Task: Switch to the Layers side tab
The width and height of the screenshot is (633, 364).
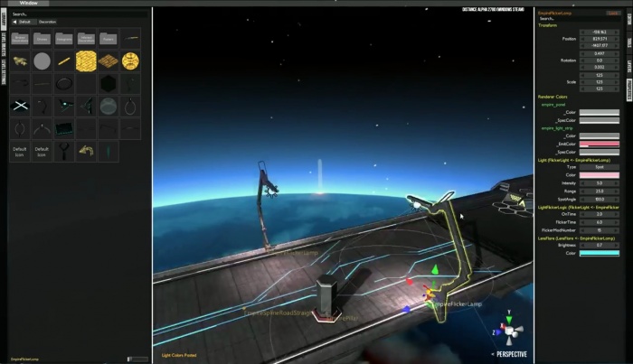Action: click(x=629, y=66)
